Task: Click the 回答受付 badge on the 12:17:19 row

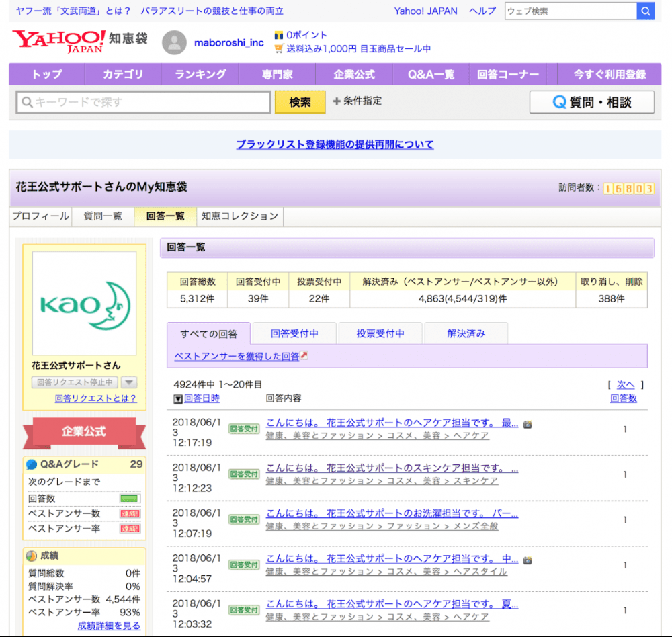Action: [244, 429]
